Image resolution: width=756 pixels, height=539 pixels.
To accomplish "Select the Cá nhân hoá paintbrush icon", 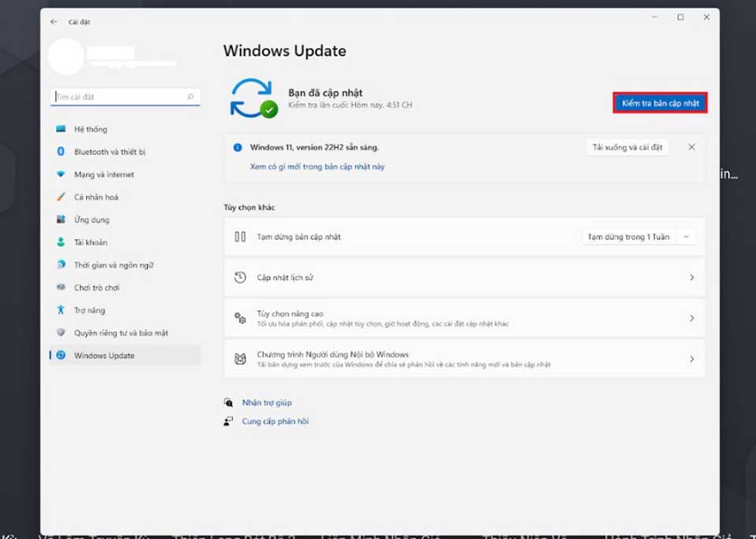I will 61,197.
